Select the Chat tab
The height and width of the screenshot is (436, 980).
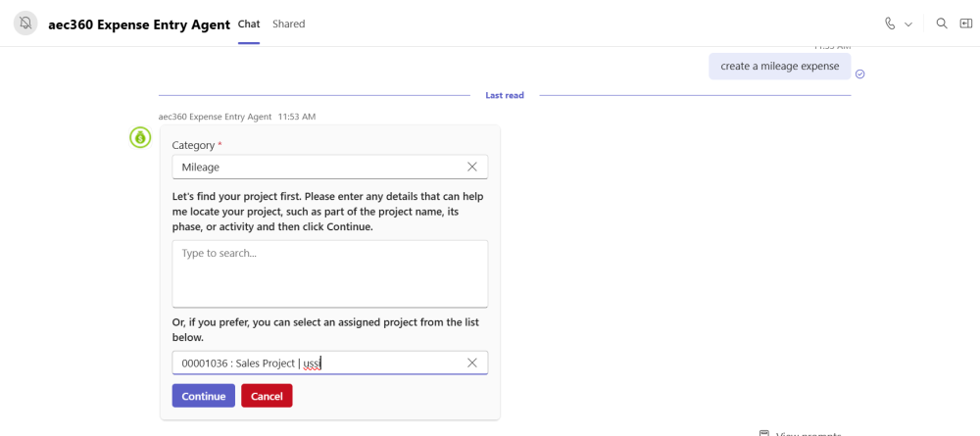249,24
